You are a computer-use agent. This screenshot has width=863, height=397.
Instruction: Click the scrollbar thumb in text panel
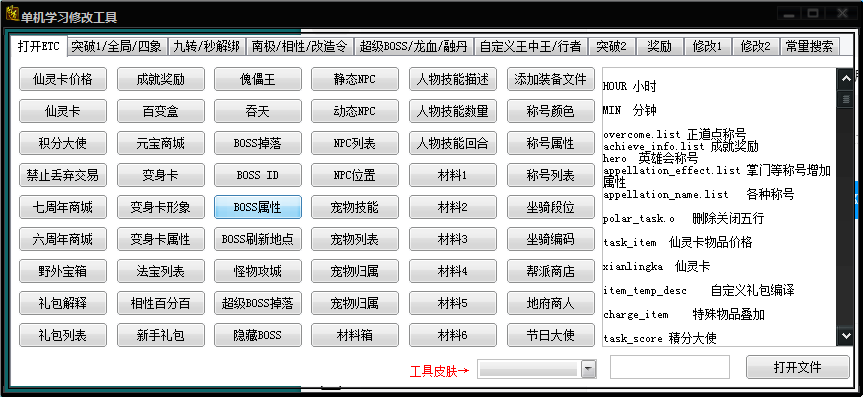point(844,99)
